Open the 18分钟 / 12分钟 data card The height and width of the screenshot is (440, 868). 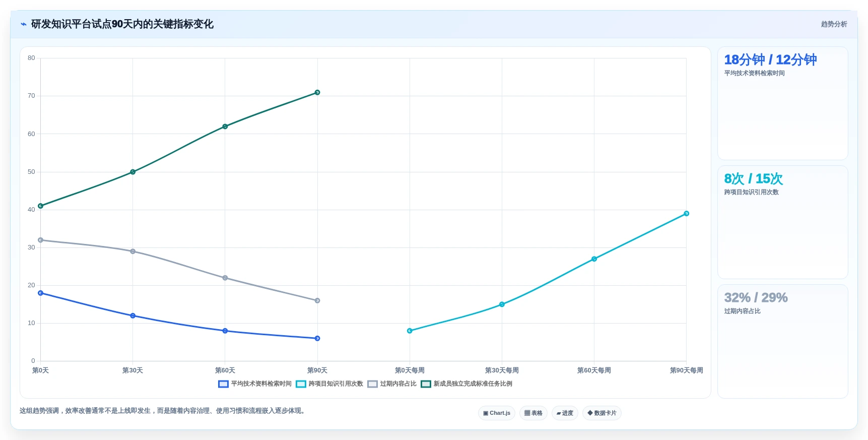coord(783,103)
